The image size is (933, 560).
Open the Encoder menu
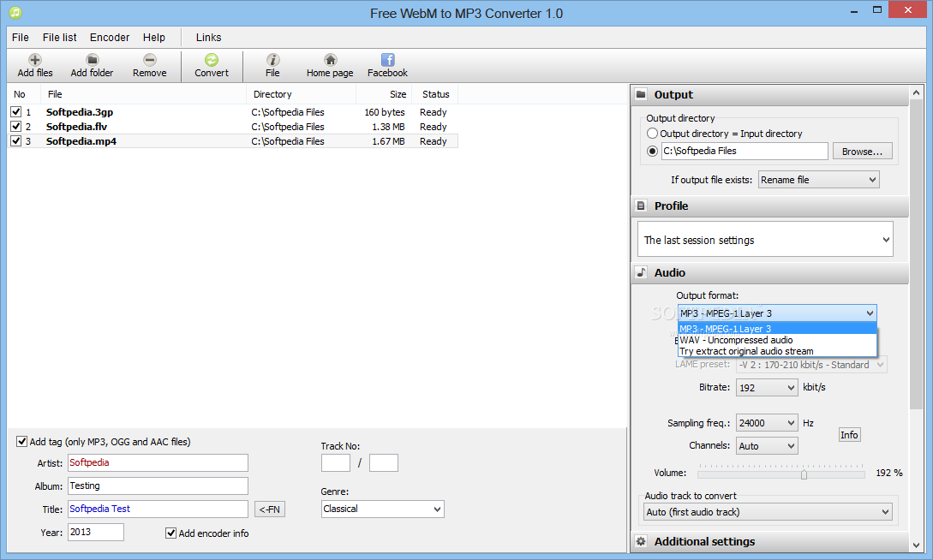tap(110, 38)
